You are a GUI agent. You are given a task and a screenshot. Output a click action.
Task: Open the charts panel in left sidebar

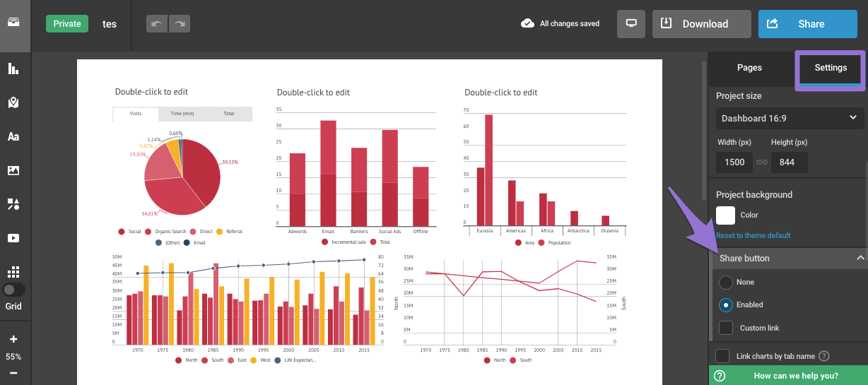(x=13, y=69)
